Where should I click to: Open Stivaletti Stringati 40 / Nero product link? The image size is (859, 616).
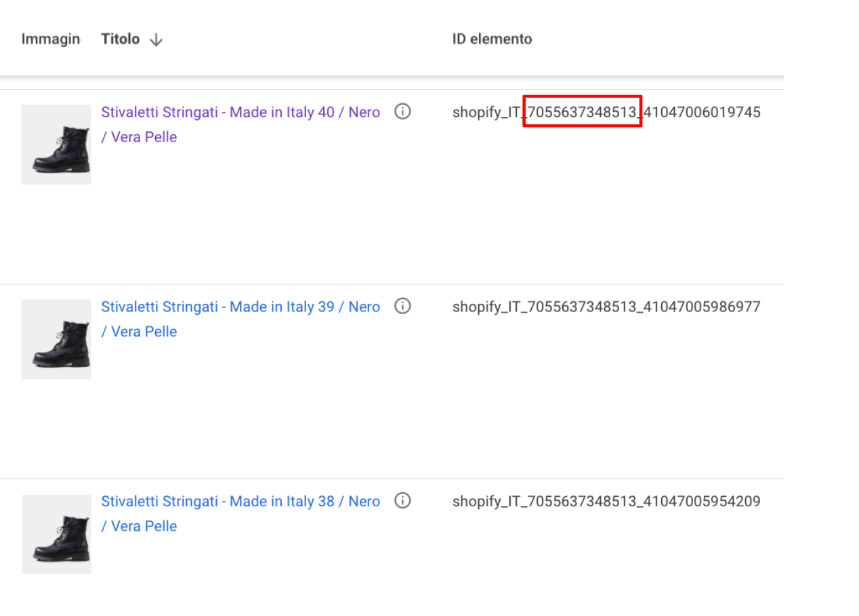point(240,125)
